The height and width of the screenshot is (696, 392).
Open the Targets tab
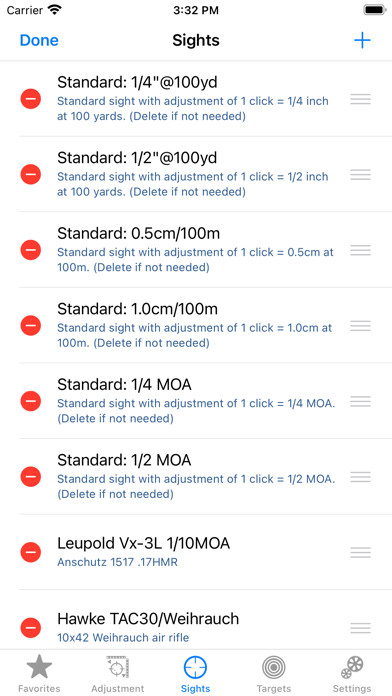pos(273,674)
